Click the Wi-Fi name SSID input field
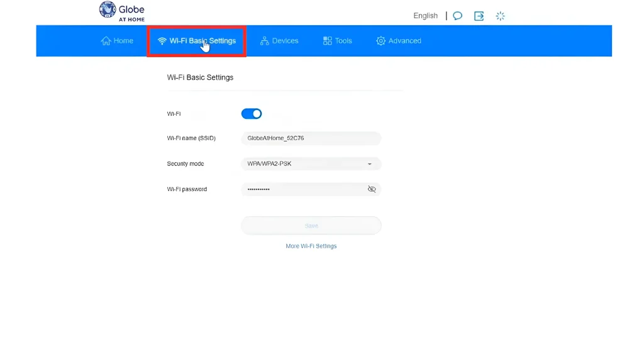The height and width of the screenshot is (362, 644). [x=311, y=138]
